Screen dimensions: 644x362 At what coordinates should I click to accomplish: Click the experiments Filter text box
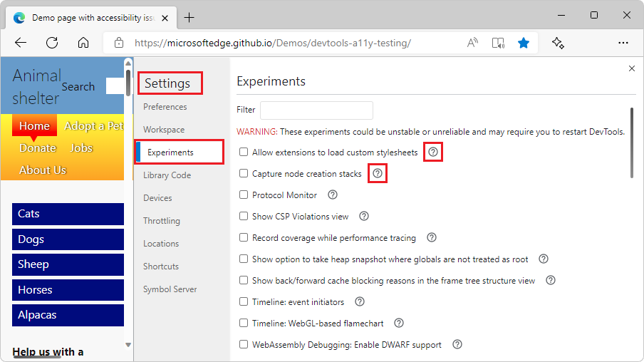pyautogui.click(x=317, y=110)
